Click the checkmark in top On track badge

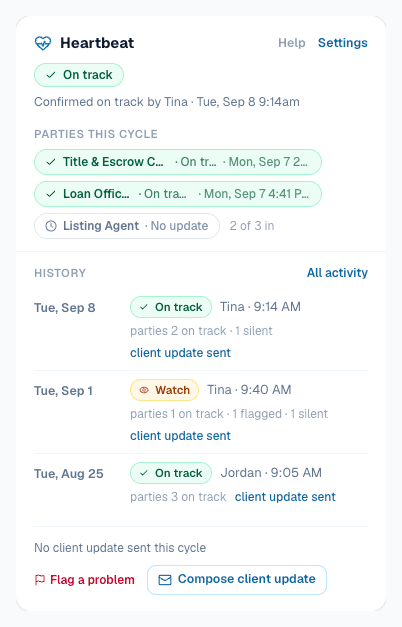pos(51,75)
